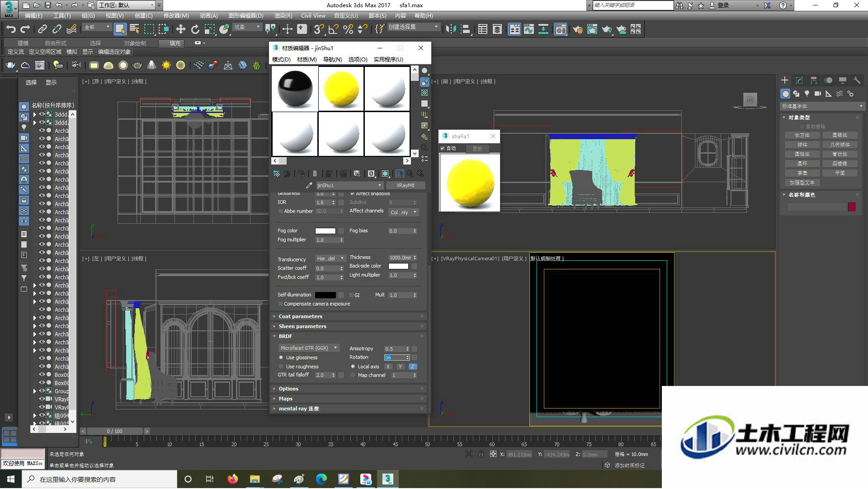Click Go to Parent icon in material editor
868x489 pixels.
(410, 174)
